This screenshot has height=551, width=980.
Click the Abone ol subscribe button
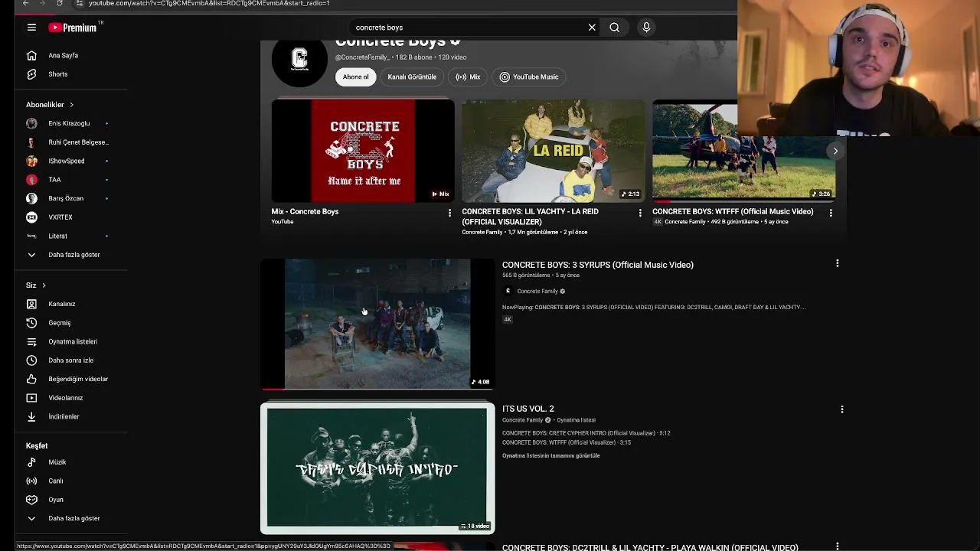click(x=355, y=77)
